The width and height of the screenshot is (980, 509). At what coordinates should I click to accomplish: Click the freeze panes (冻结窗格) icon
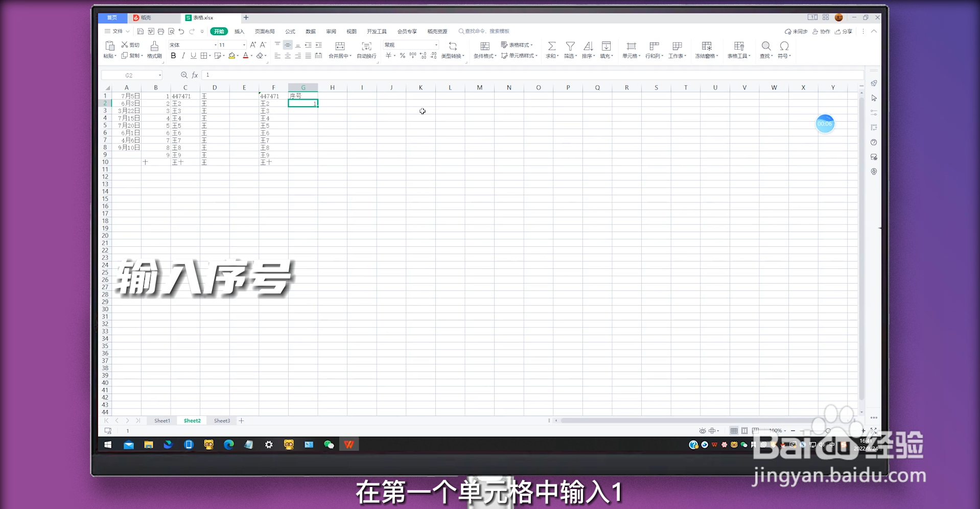coord(707,46)
